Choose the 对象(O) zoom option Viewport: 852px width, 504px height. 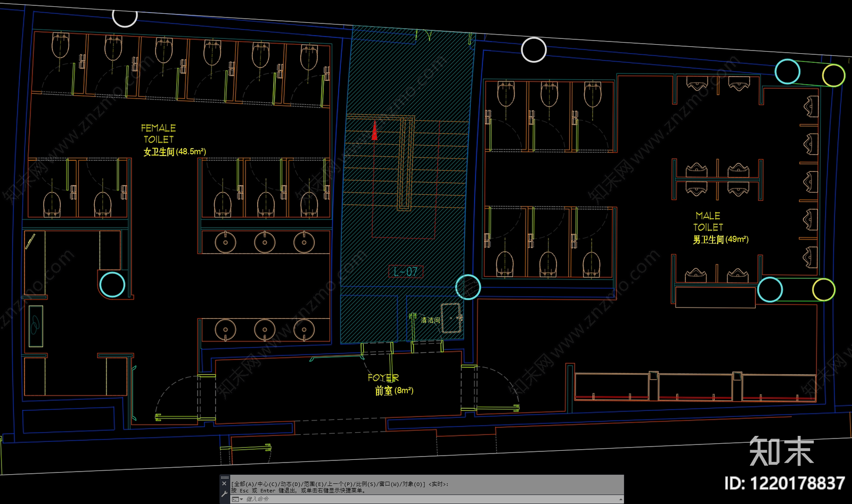pyautogui.click(x=413, y=484)
